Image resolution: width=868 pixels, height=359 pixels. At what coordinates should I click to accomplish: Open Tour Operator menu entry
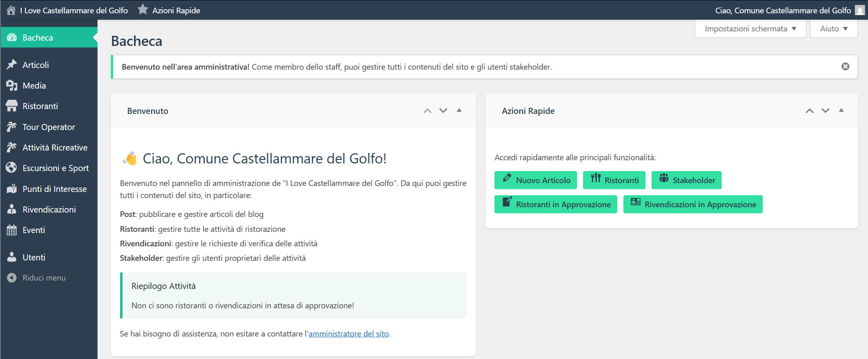click(x=49, y=127)
